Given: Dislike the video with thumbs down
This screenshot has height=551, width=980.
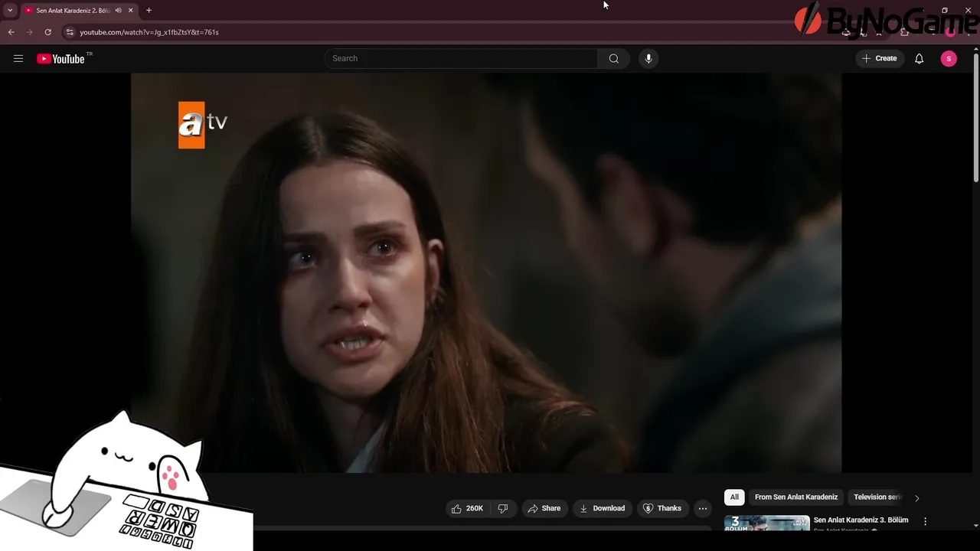Looking at the screenshot, I should point(503,508).
